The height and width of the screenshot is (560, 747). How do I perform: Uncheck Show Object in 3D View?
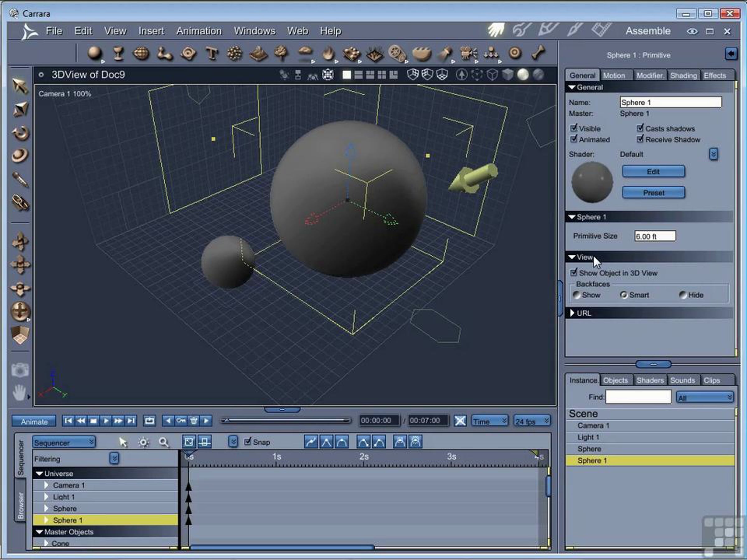coord(573,273)
